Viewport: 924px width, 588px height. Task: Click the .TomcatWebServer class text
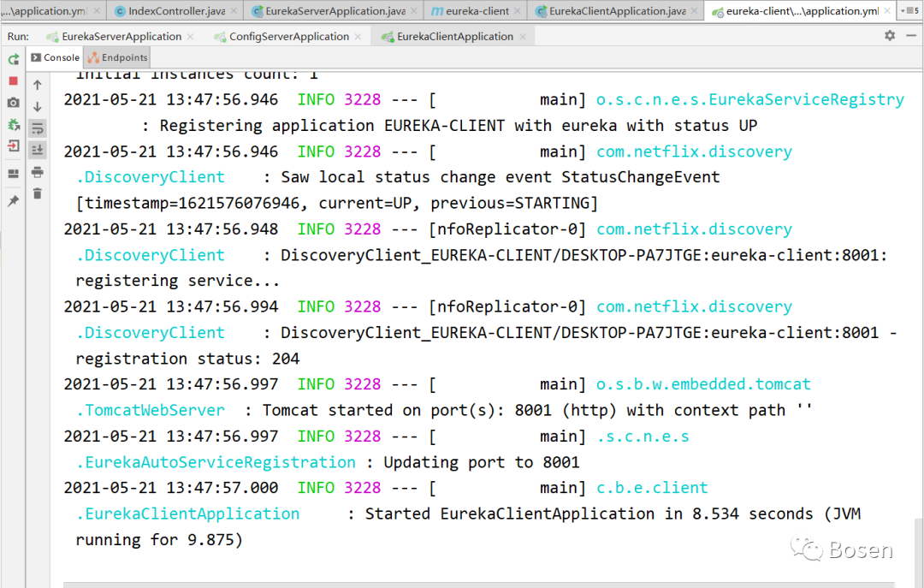[151, 410]
